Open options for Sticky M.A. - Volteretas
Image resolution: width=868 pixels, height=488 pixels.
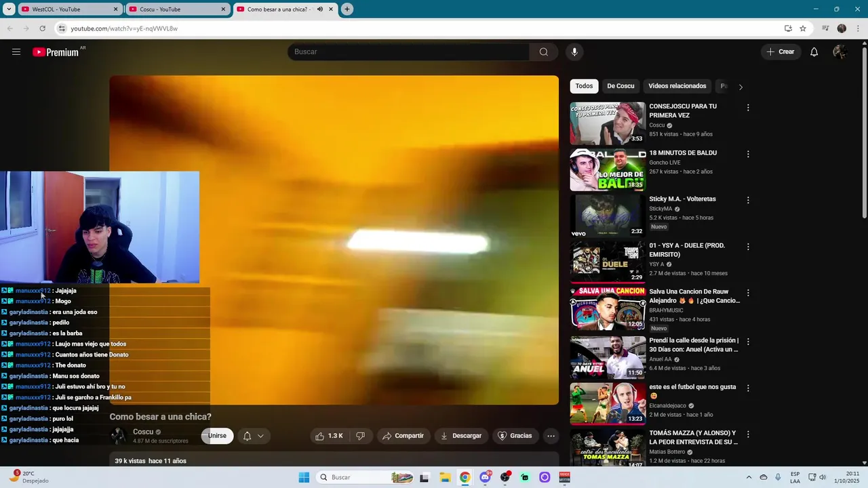coord(748,200)
